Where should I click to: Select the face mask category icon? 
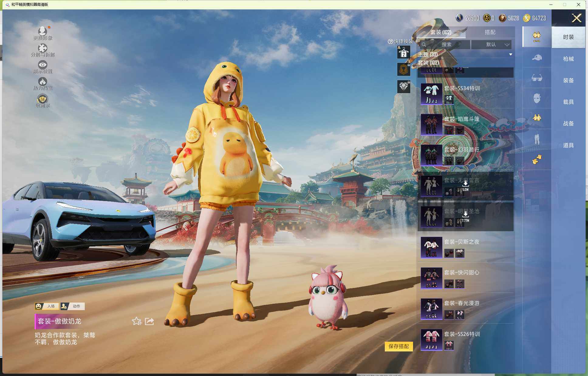point(537,98)
